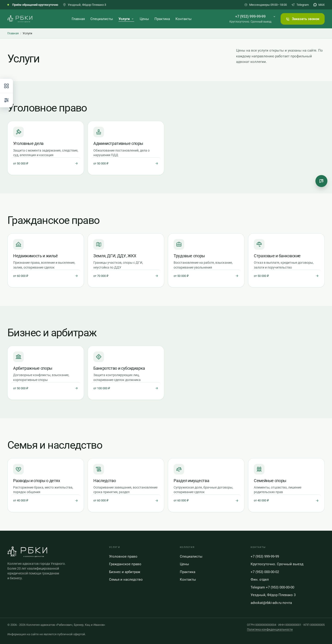Click the header phone number +7 (953) 999-99-99
332x644 pixels.
click(x=250, y=17)
